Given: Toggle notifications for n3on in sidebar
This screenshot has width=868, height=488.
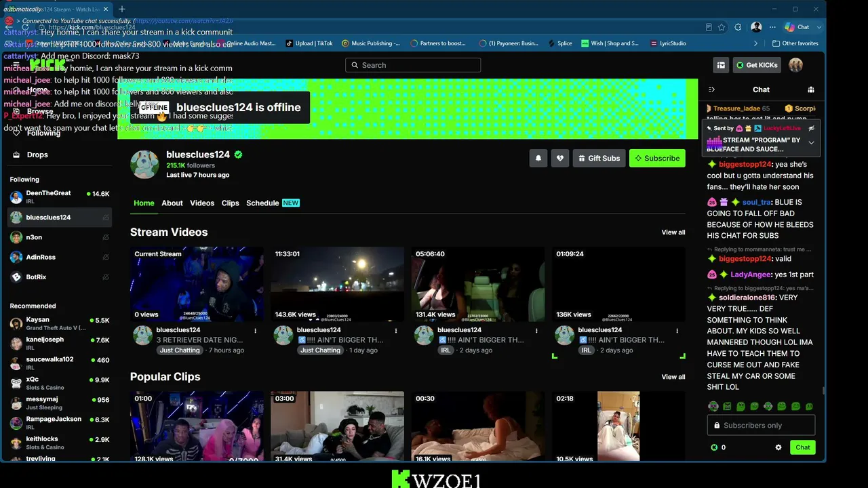Looking at the screenshot, I should (x=105, y=237).
